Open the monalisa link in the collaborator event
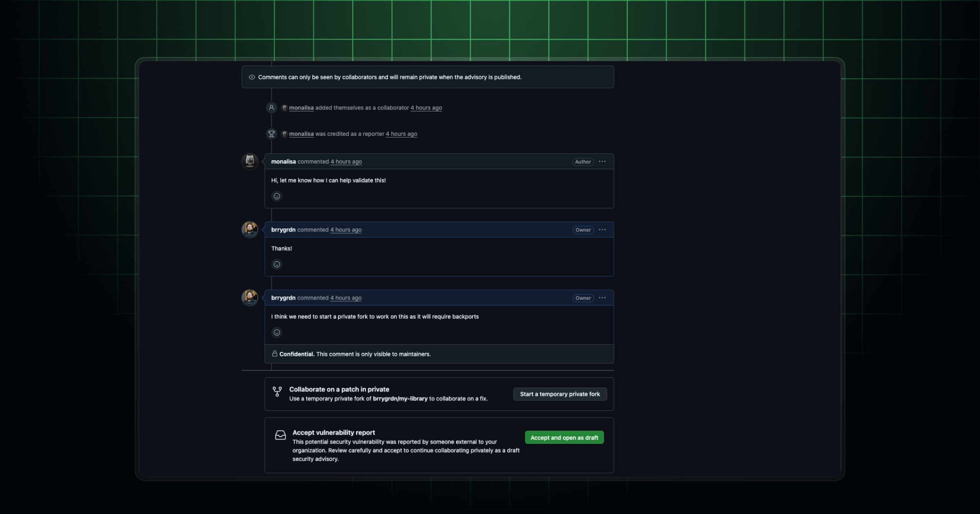Viewport: 980px width, 514px height. pos(301,108)
